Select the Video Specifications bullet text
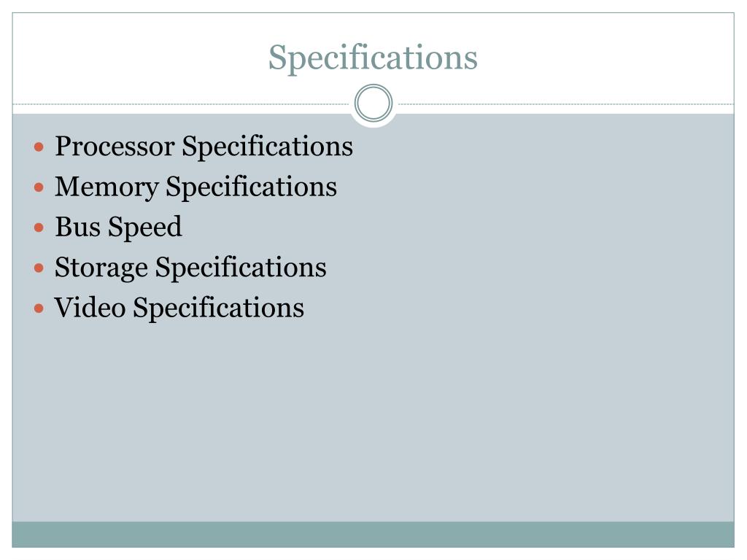Screen dimensions: 747x560 click(179, 308)
